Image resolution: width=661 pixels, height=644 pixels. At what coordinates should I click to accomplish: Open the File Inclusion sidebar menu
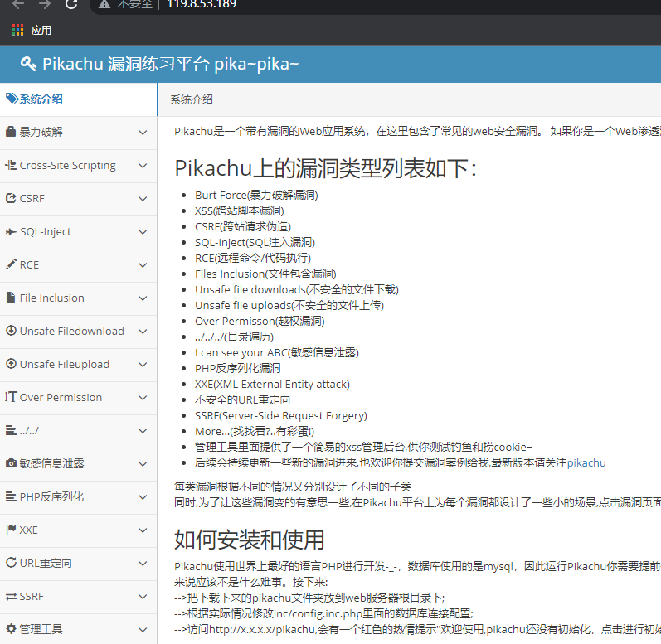click(x=79, y=298)
